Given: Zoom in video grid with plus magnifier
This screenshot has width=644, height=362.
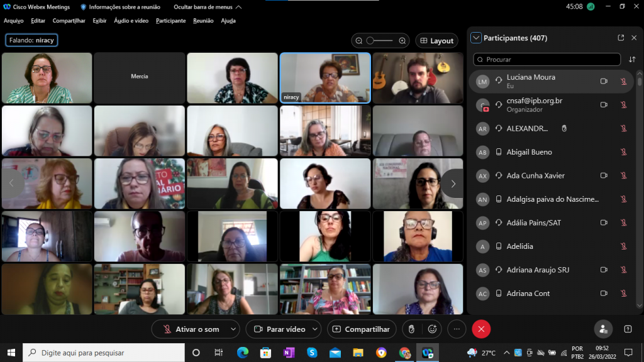Looking at the screenshot, I should click(x=402, y=41).
